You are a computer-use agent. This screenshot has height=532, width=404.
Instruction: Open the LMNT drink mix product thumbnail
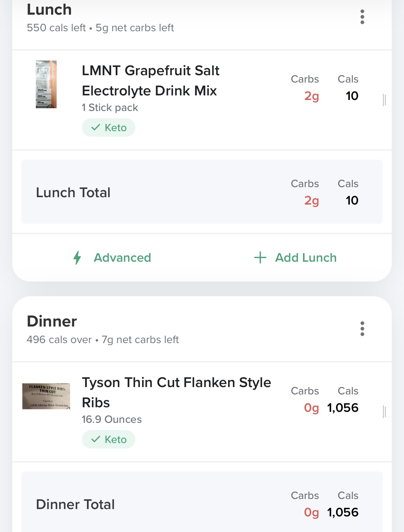click(46, 84)
